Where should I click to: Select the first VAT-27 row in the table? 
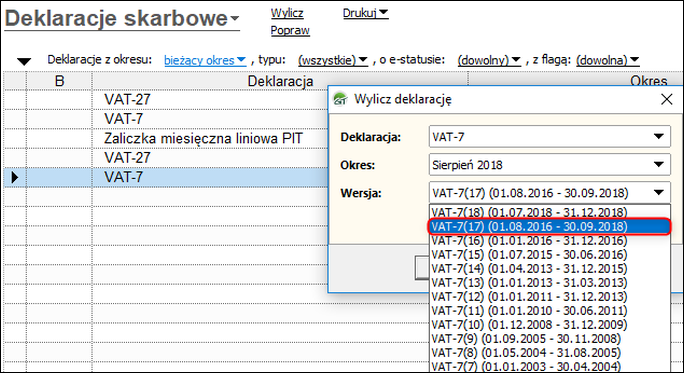point(166,99)
